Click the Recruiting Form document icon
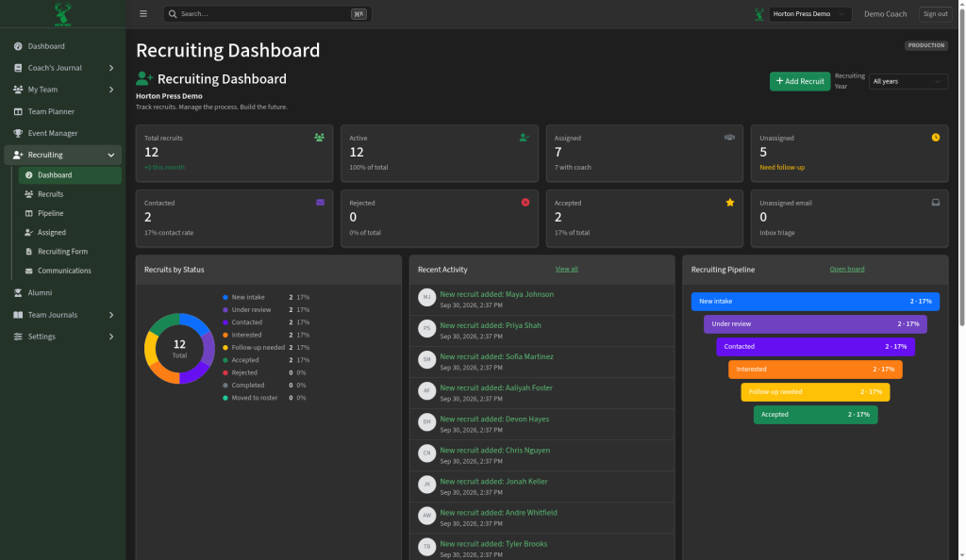The image size is (966, 560). (x=28, y=251)
